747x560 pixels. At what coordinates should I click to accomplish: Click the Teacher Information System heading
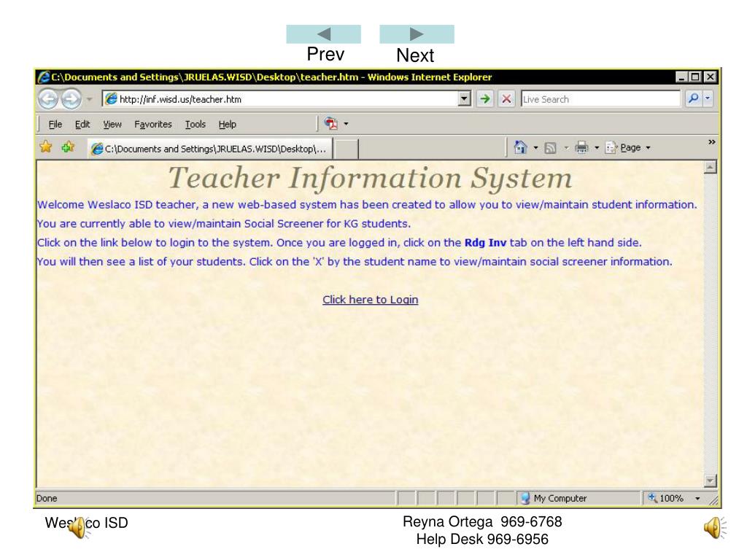pyautogui.click(x=370, y=178)
